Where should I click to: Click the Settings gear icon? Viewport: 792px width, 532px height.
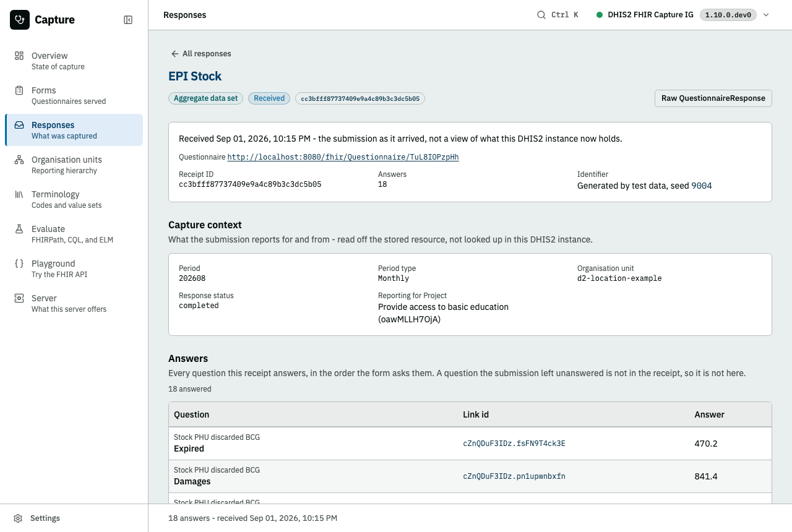coord(19,518)
